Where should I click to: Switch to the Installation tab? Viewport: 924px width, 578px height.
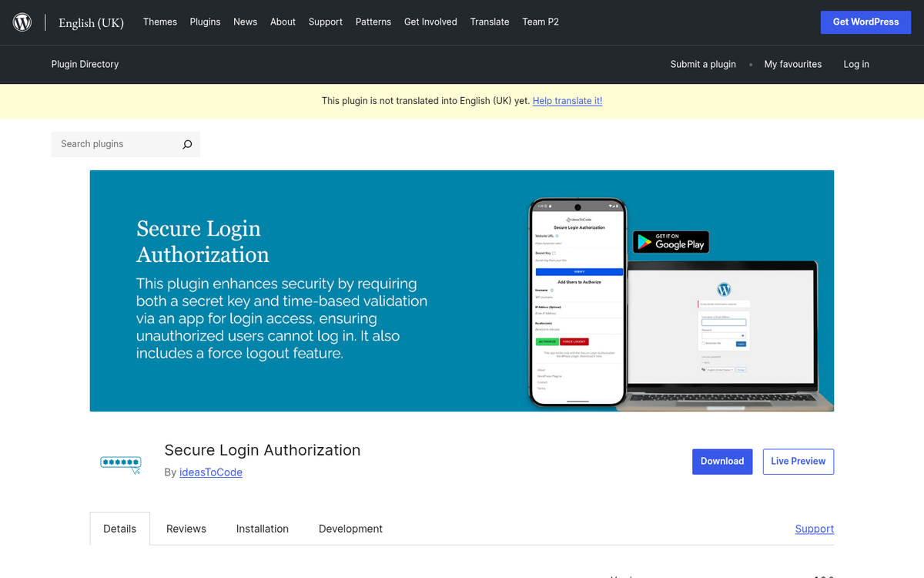pyautogui.click(x=262, y=529)
